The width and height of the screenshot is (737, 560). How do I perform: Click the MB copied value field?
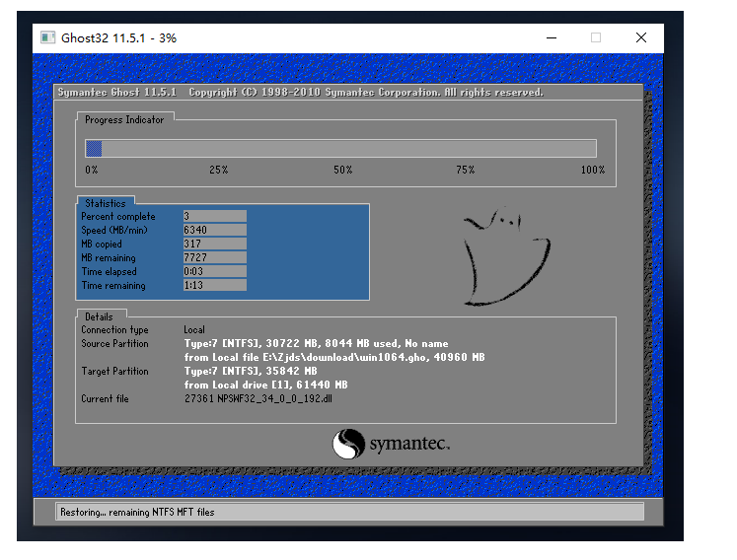point(214,244)
